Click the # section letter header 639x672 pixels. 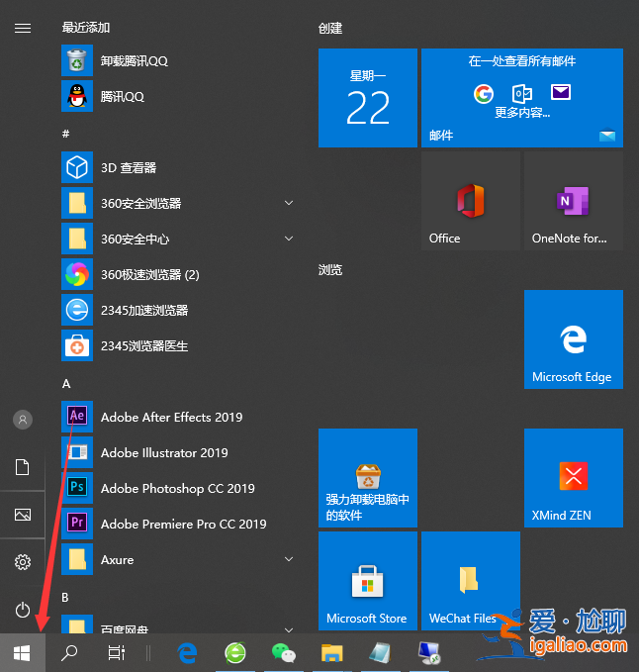click(x=65, y=134)
